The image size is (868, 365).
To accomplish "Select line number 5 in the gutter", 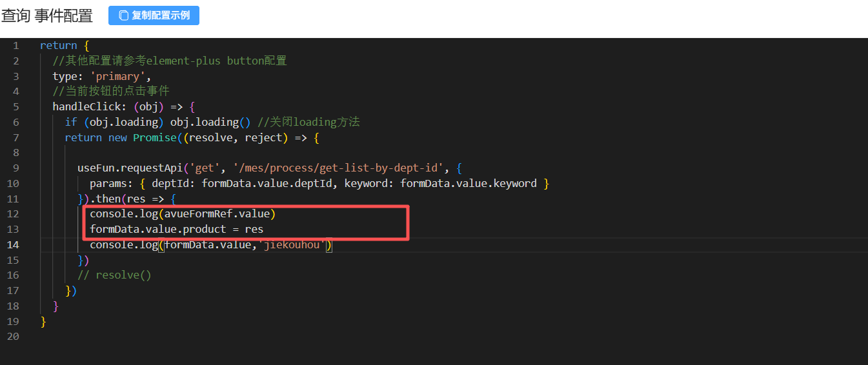I will (15, 107).
